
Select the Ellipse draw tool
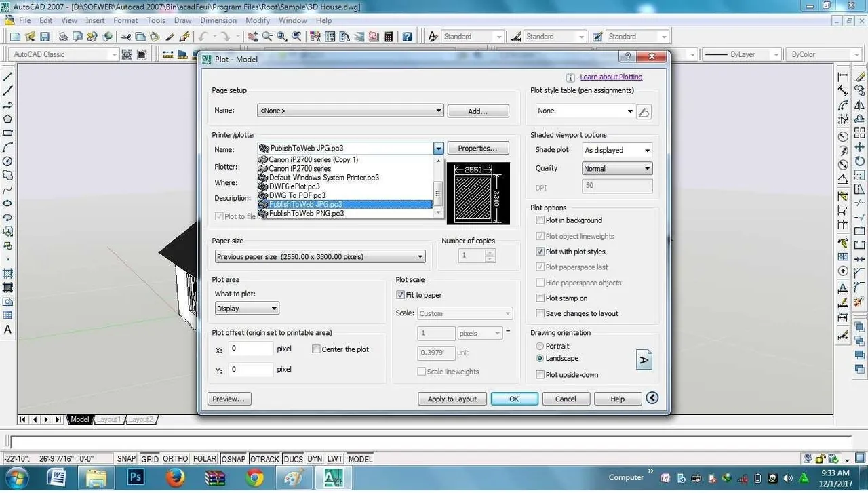[8, 203]
